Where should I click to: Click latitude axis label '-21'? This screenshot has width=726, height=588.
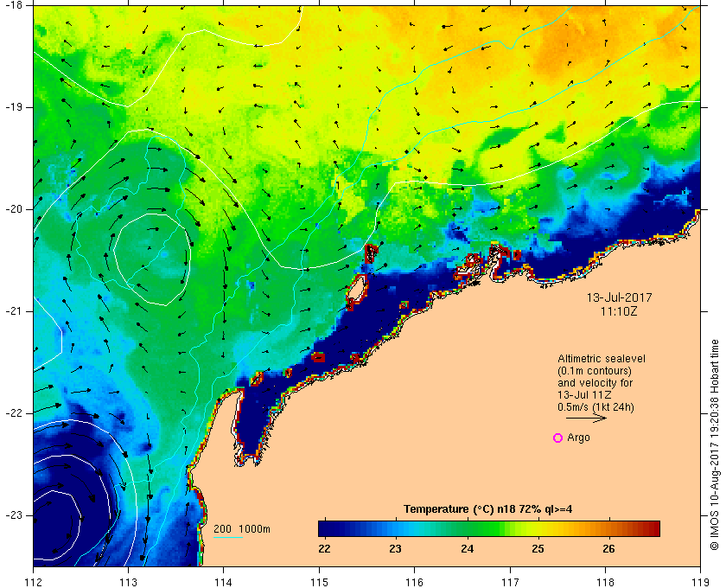[x=14, y=311]
